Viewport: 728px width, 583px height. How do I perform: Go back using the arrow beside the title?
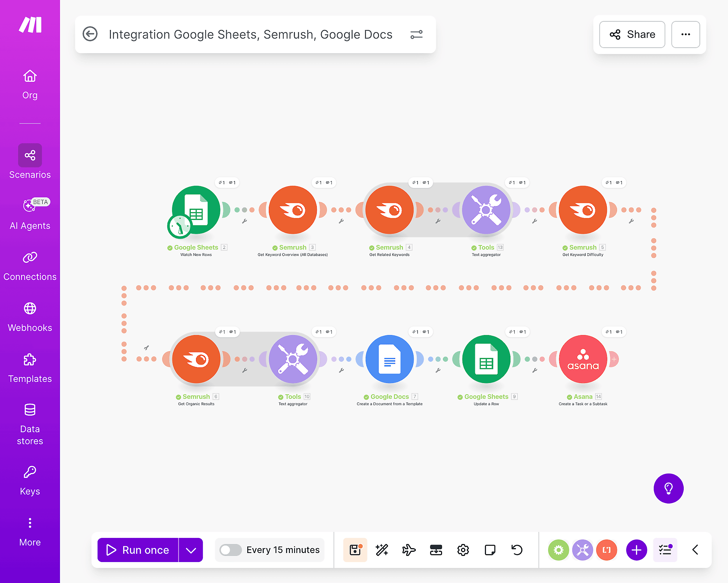[x=90, y=34]
